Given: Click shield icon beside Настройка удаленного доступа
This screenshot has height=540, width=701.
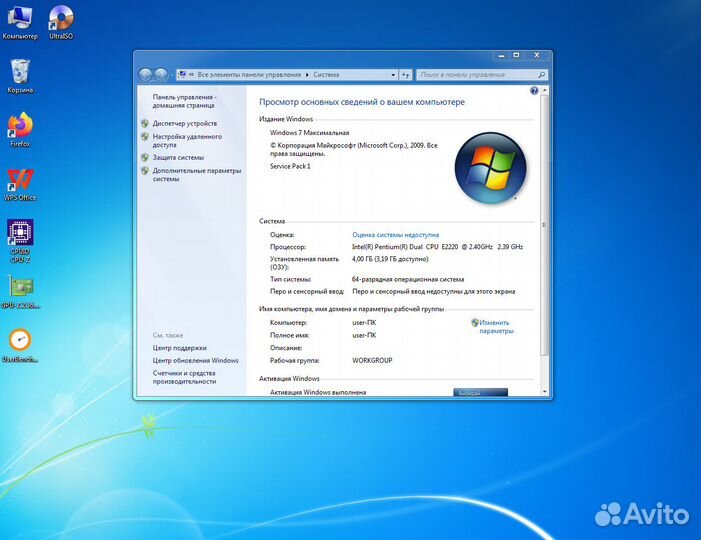Looking at the screenshot, I should [x=144, y=137].
